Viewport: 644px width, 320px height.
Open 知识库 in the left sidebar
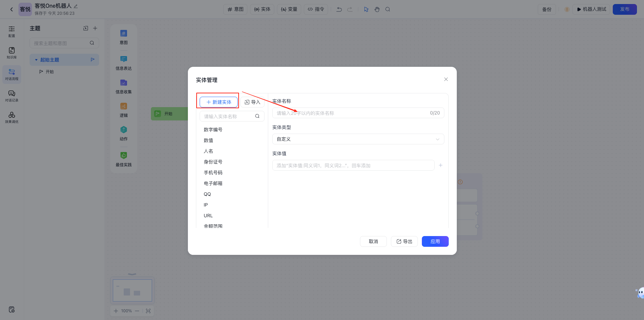pyautogui.click(x=12, y=53)
